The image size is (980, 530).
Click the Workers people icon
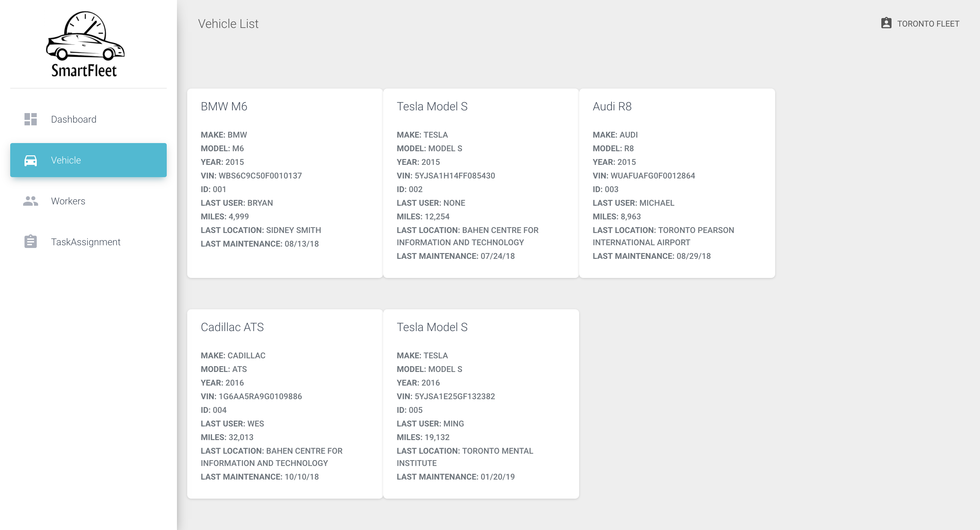point(30,201)
